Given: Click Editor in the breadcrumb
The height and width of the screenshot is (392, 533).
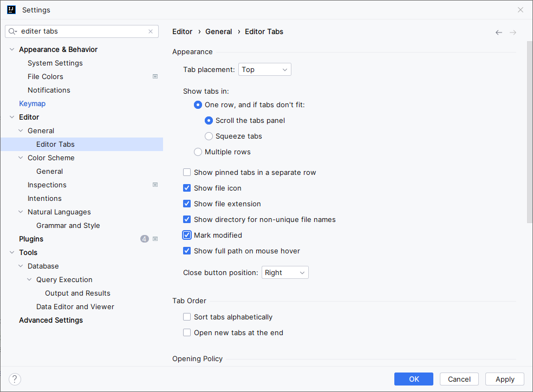Looking at the screenshot, I should click(182, 31).
